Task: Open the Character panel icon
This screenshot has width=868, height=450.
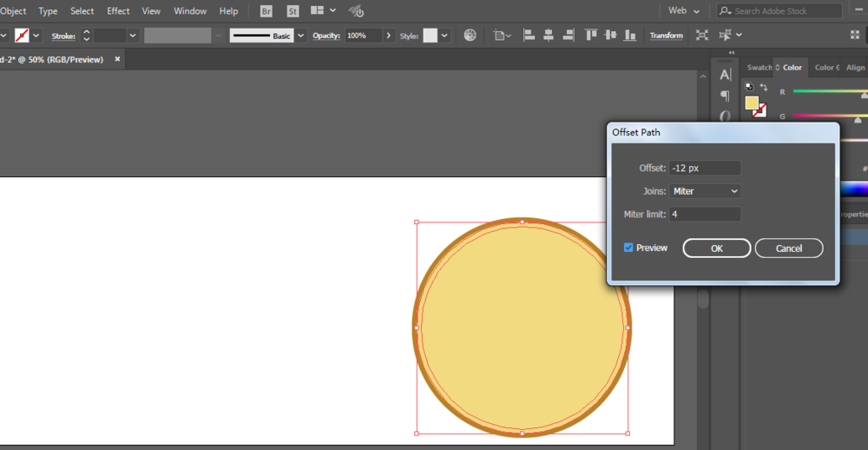Action: (x=725, y=75)
